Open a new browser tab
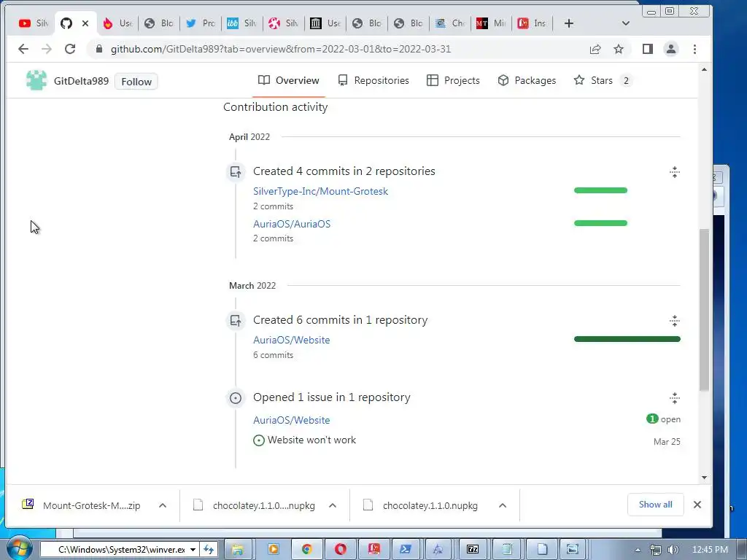The height and width of the screenshot is (560, 747). (x=569, y=23)
